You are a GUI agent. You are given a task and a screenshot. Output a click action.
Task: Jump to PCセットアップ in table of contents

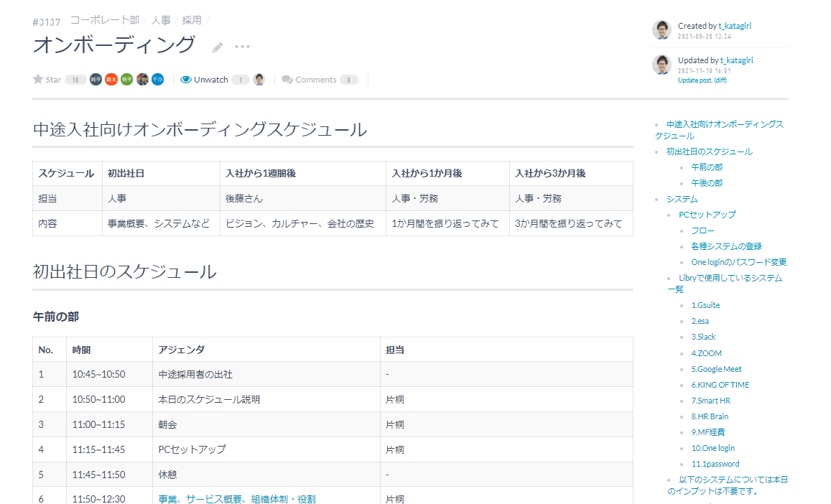click(x=707, y=215)
